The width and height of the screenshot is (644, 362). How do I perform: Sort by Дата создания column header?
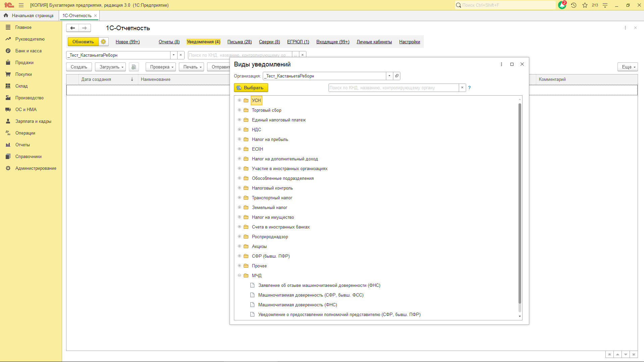[107, 80]
